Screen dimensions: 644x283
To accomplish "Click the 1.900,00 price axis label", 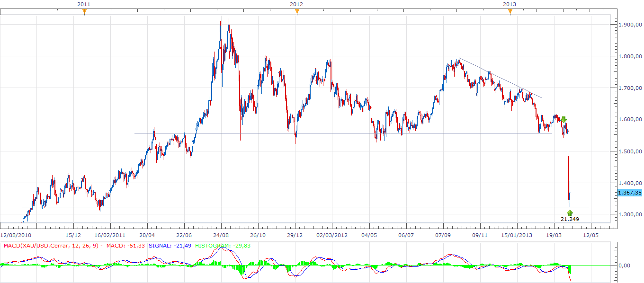I will [630, 25].
